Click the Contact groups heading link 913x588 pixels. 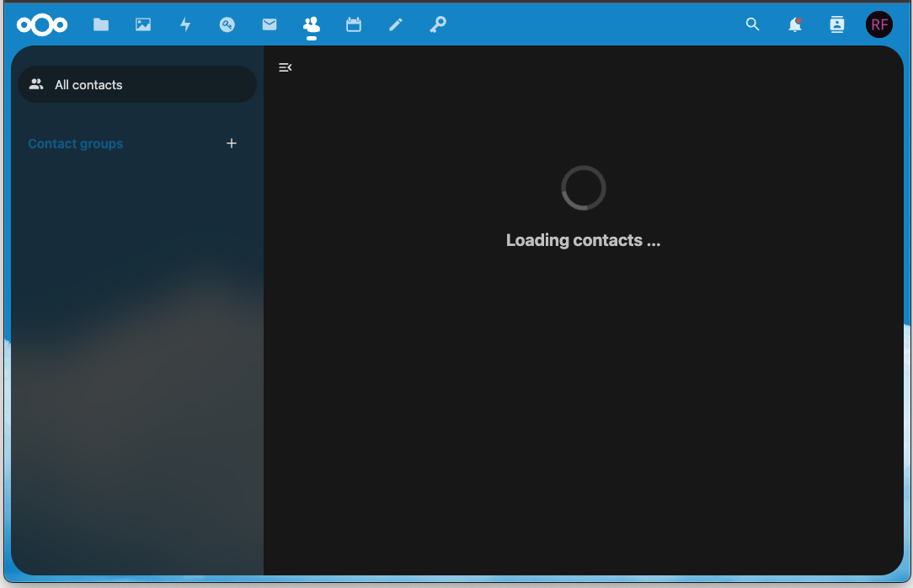(x=75, y=143)
